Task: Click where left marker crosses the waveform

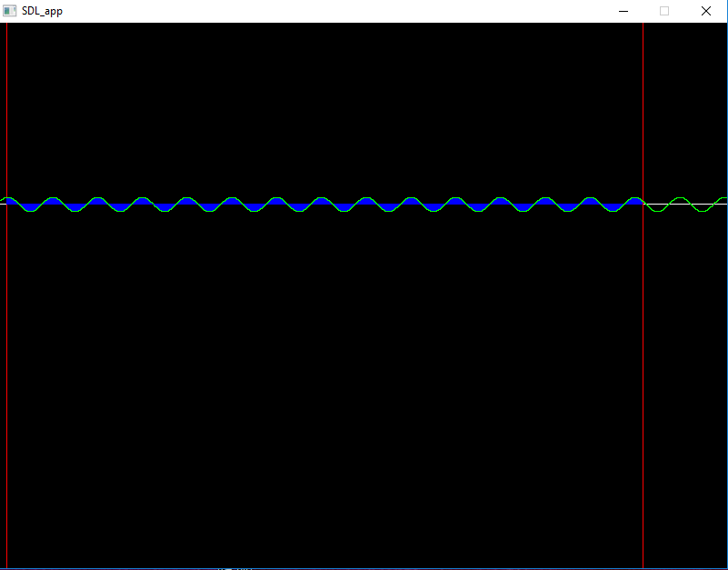Action: pos(6,199)
